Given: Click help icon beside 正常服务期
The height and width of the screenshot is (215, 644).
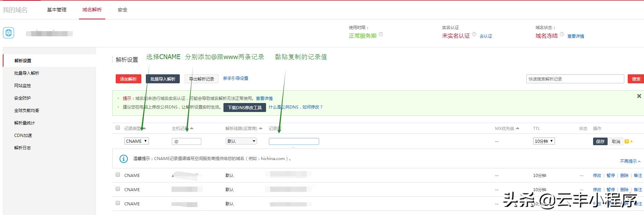Looking at the screenshot, I should [x=381, y=34].
